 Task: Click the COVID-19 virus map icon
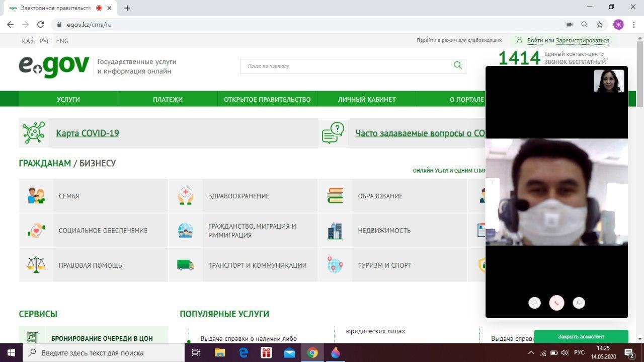[x=34, y=132]
